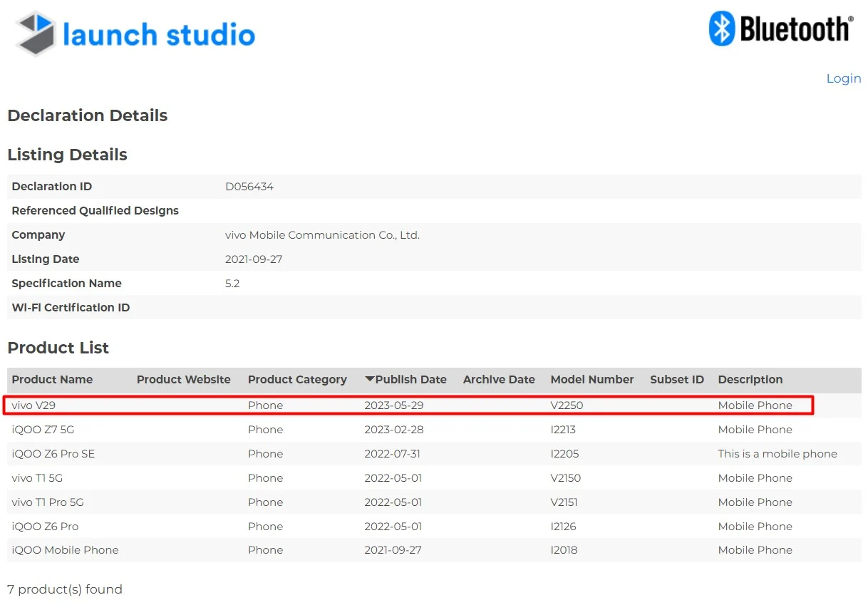Click the Model Number column header
The image size is (868, 605).
tap(591, 380)
